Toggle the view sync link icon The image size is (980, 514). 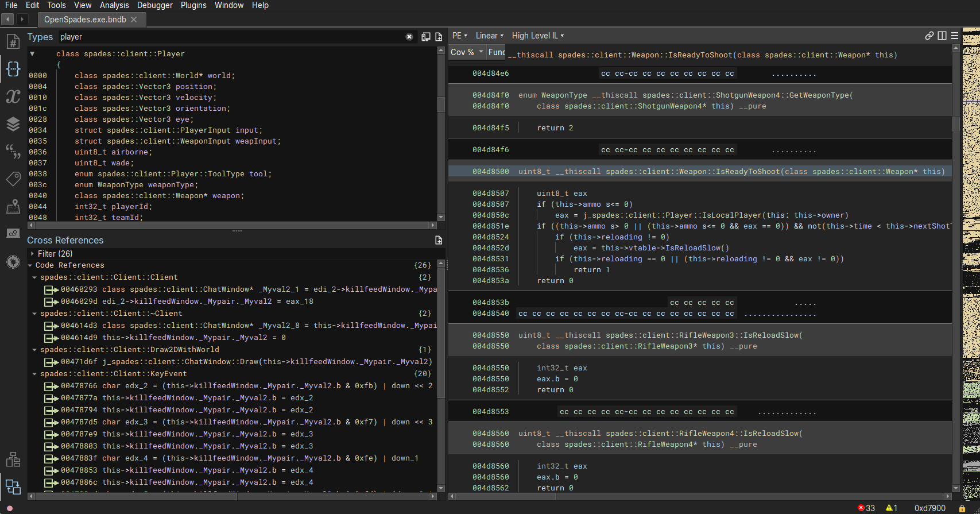click(929, 36)
